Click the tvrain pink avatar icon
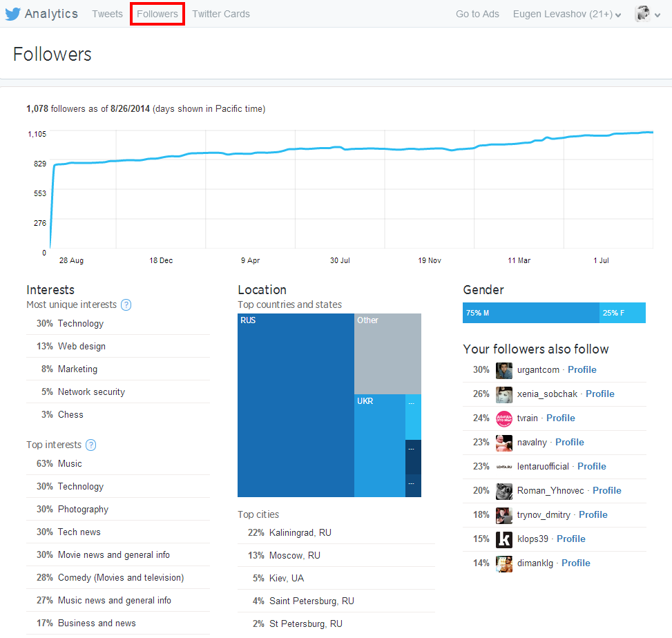Image resolution: width=672 pixels, height=638 pixels. pos(504,418)
